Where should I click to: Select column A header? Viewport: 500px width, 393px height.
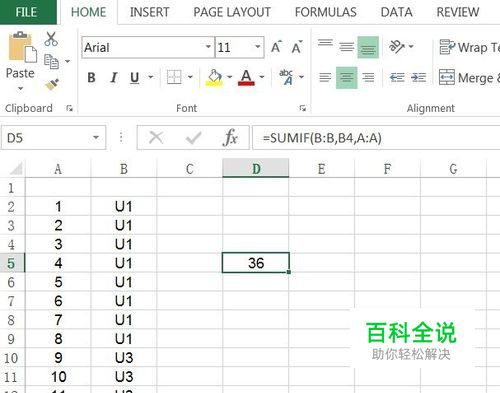point(58,169)
